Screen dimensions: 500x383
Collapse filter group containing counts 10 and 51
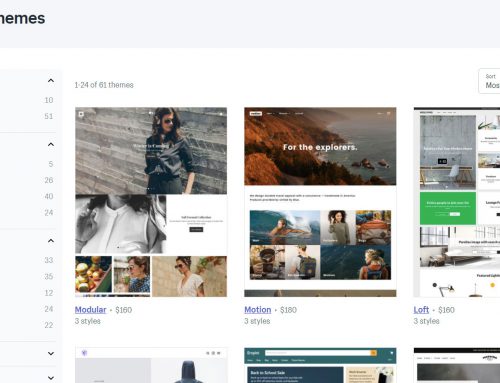click(x=51, y=80)
